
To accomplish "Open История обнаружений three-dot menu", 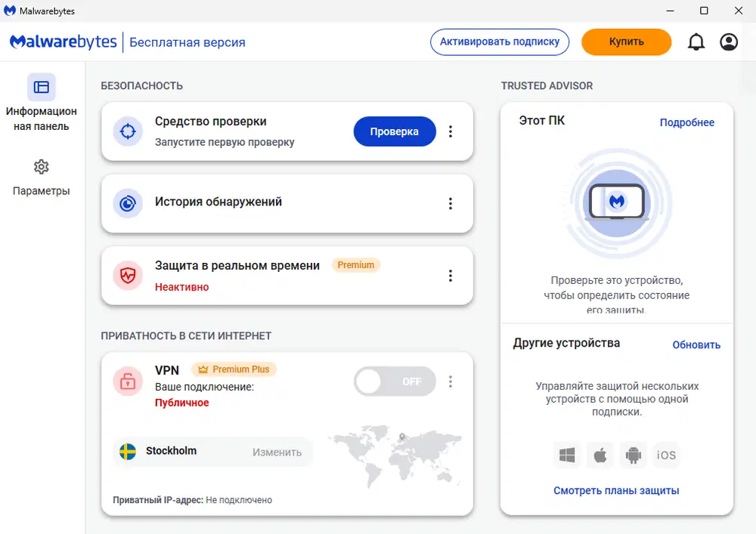I will point(451,204).
